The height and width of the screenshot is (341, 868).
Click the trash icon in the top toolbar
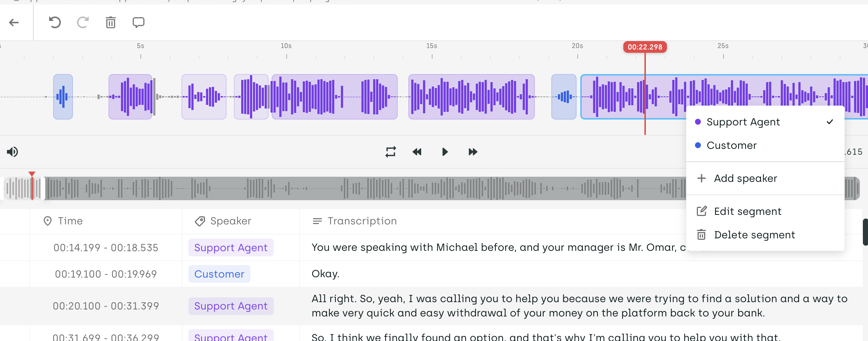[111, 23]
